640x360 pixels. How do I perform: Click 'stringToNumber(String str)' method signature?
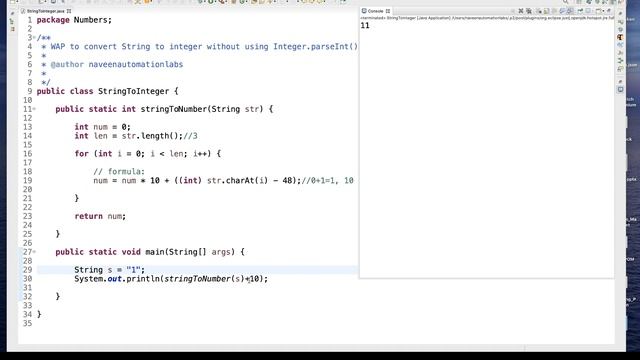[x=202, y=109]
